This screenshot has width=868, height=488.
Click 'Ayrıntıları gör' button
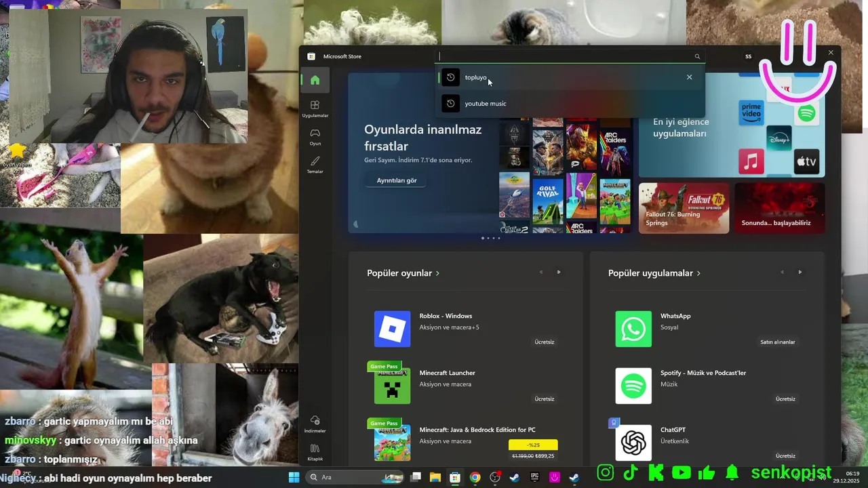397,180
